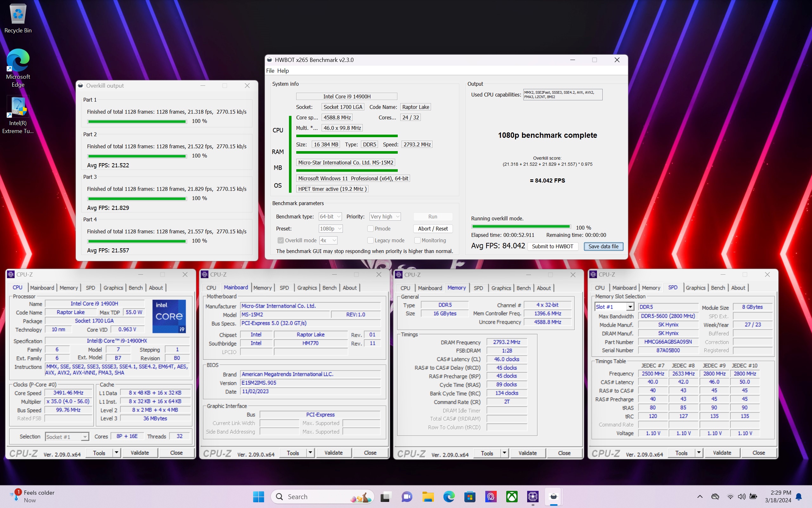Click the Used CPU capabilities text box
Screen dimensions: 812x508
point(563,95)
